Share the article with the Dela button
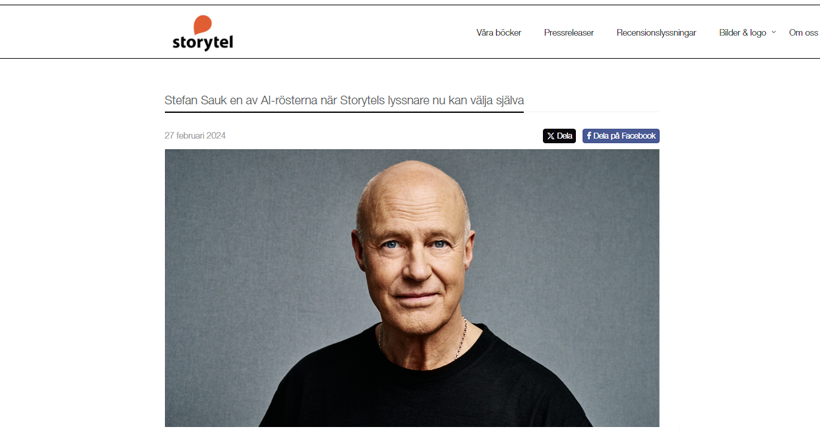 point(559,136)
